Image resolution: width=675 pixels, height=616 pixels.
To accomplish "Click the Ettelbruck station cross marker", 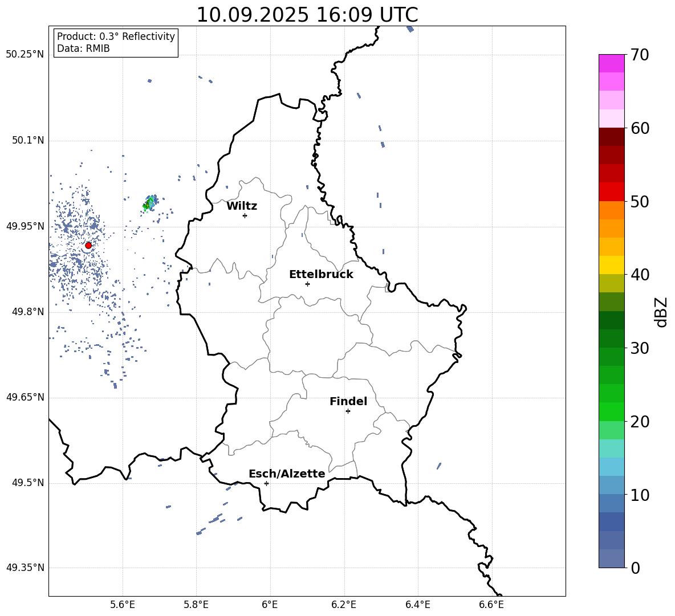I will pos(307,284).
